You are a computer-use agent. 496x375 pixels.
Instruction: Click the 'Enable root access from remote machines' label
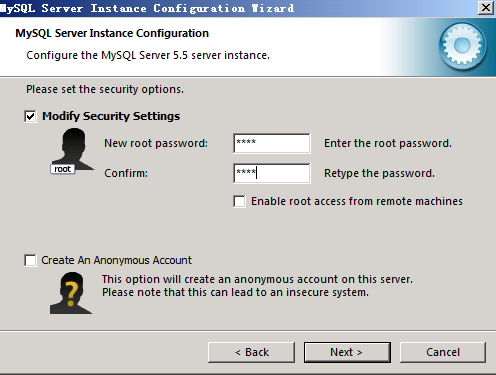pyautogui.click(x=357, y=201)
